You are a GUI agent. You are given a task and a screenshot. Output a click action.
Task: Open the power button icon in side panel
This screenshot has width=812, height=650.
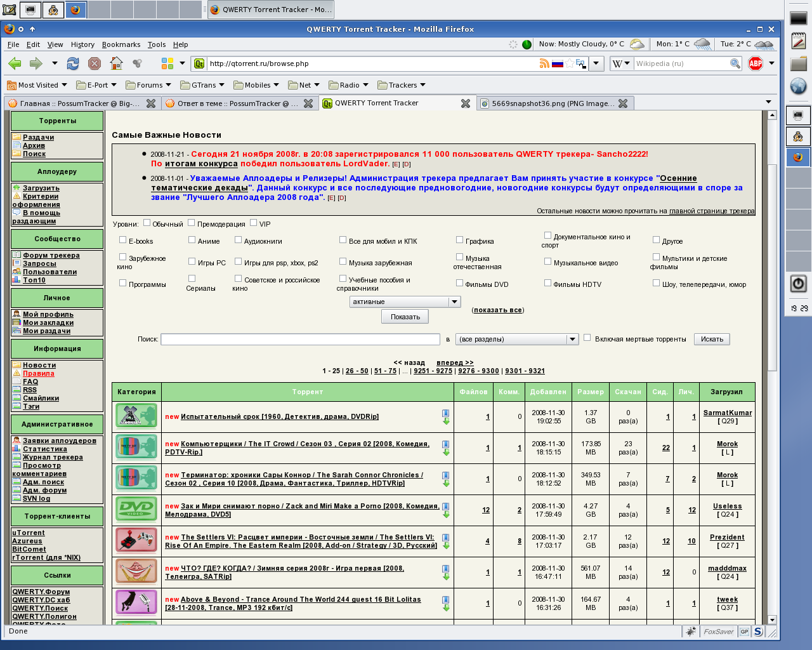798,284
